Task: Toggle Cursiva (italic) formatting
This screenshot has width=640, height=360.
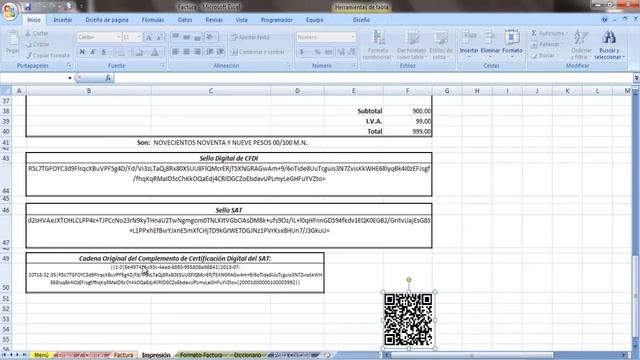Action: (93, 52)
